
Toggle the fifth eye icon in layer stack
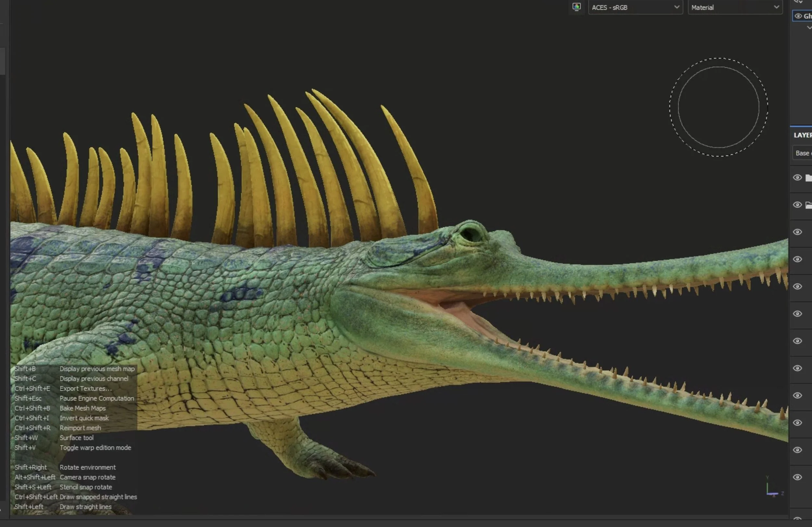click(797, 286)
